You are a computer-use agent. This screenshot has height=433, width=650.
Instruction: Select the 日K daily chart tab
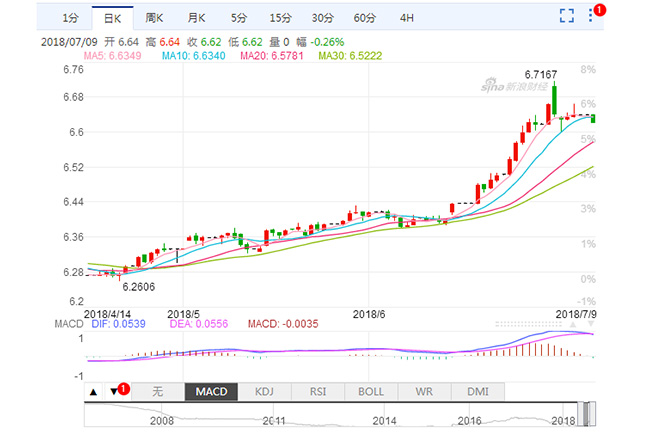tap(112, 18)
